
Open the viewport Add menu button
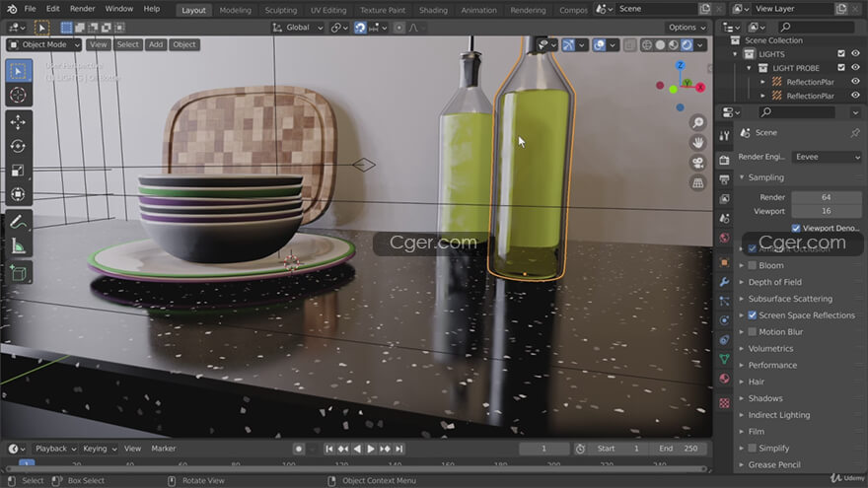point(156,44)
